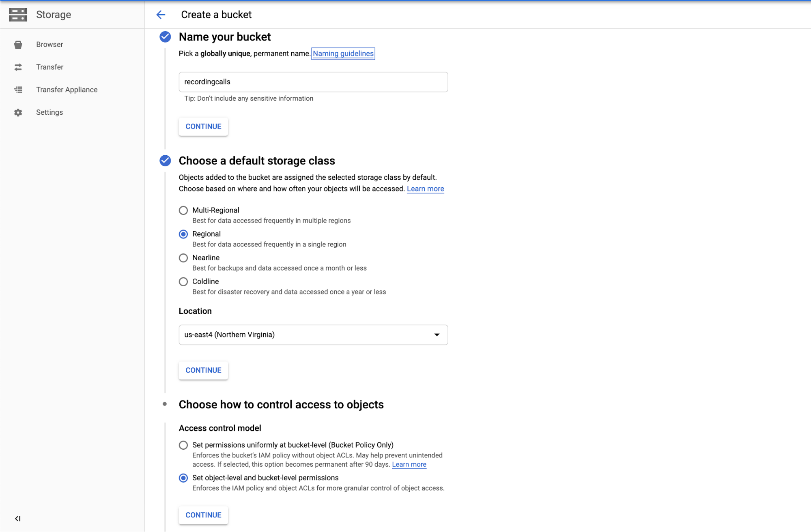The height and width of the screenshot is (532, 811).
Task: Choose Bucket Policy Only permissions
Action: point(183,445)
